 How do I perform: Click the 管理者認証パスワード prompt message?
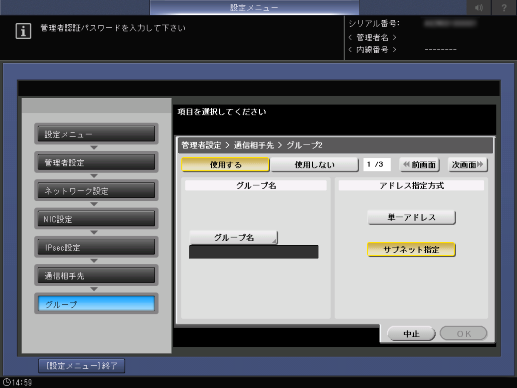(113, 28)
